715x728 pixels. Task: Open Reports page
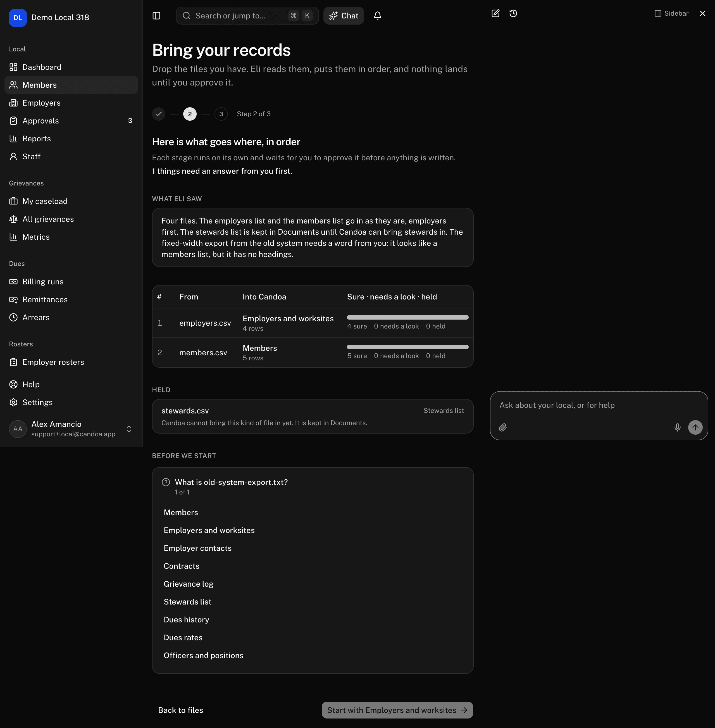tap(71, 139)
